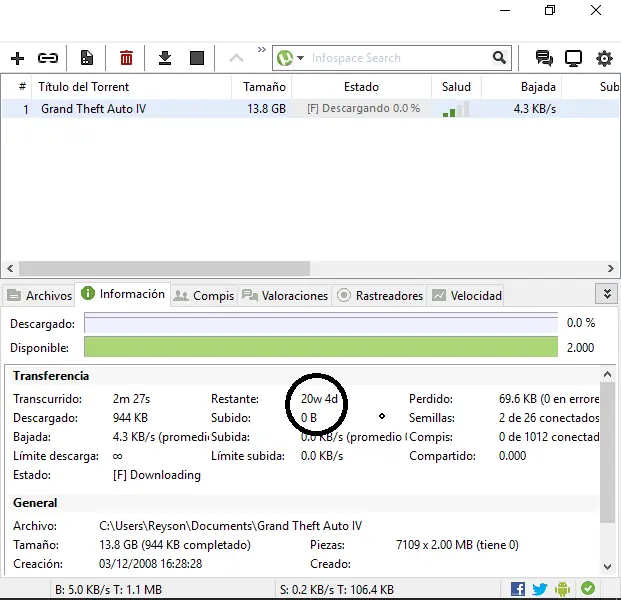Viewport: 621px width, 600px height.
Task: Collapse the detail pane with double-chevron button
Action: point(607,294)
